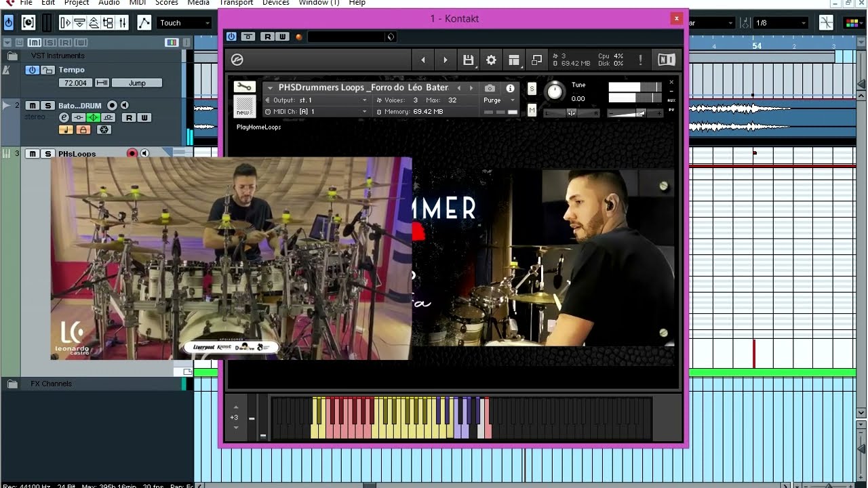Open the color palette dropdown
868x488 pixels.
(x=854, y=22)
